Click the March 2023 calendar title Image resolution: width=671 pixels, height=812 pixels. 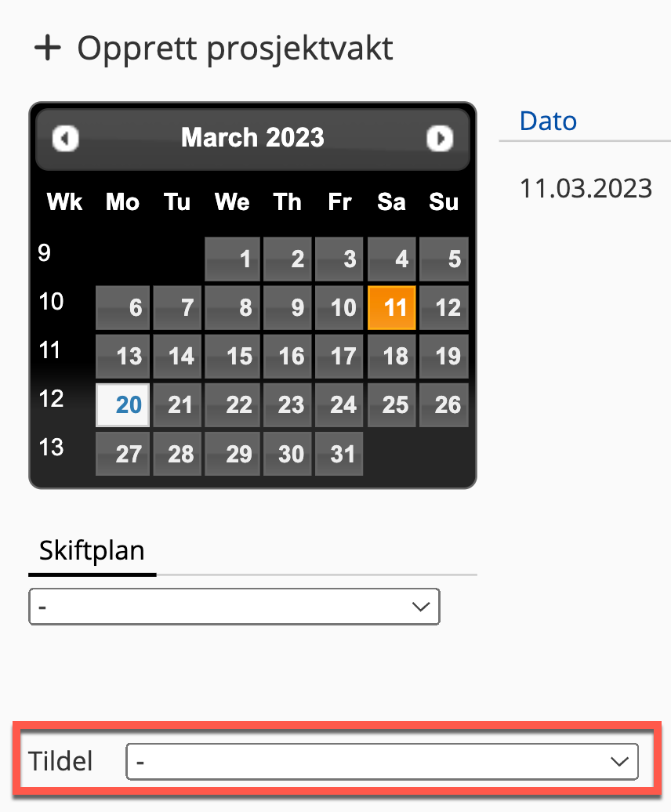click(252, 138)
